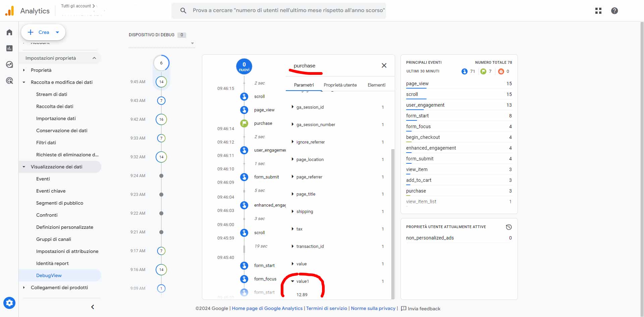Image resolution: width=644 pixels, height=317 pixels.
Task: Switch to the Elementi tab
Action: tap(376, 85)
